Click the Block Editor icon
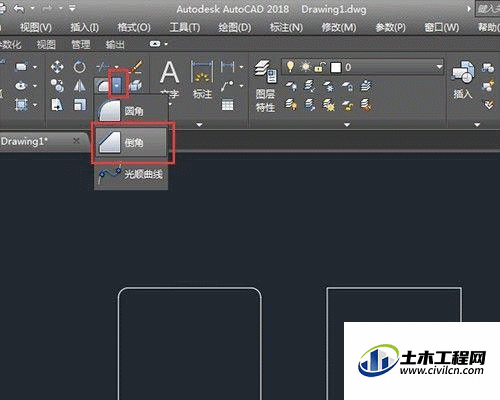500x400 pixels. coord(489,86)
